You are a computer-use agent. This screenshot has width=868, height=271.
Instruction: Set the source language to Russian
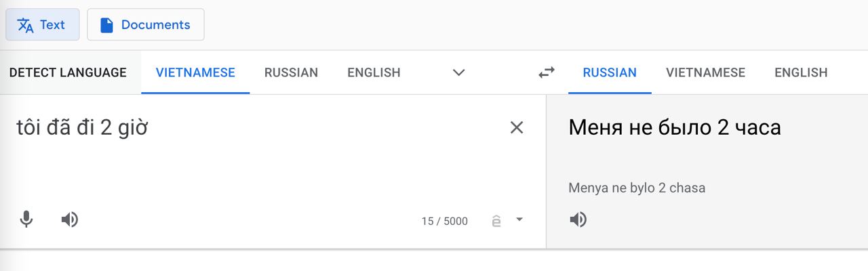291,72
